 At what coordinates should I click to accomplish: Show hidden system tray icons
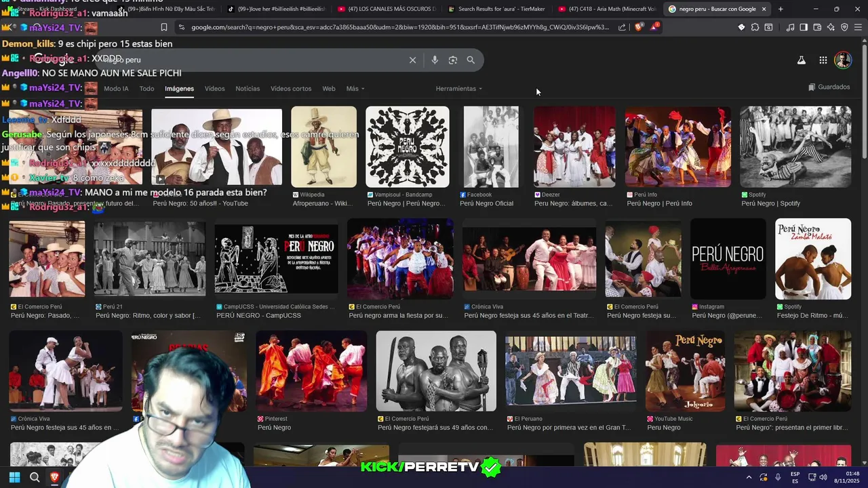pos(749,477)
